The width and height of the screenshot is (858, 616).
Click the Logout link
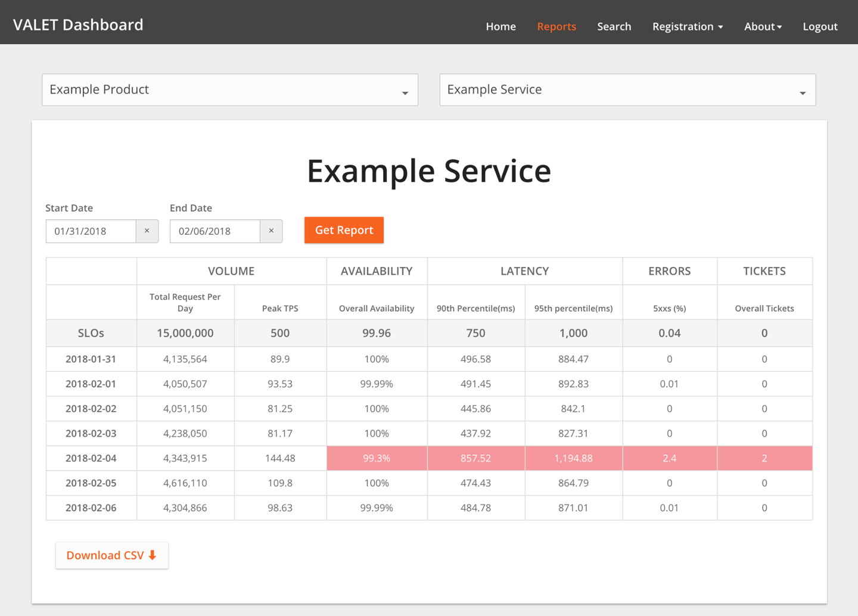(x=819, y=27)
